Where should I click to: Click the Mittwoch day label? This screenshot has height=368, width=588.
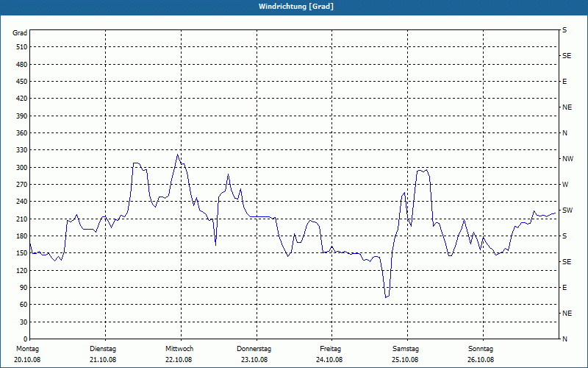tap(179, 349)
